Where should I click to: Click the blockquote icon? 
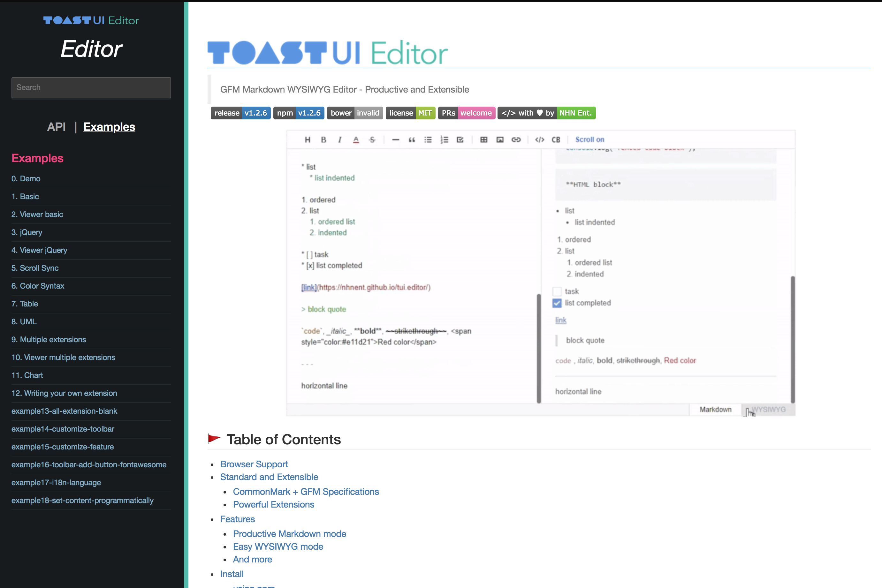(412, 139)
